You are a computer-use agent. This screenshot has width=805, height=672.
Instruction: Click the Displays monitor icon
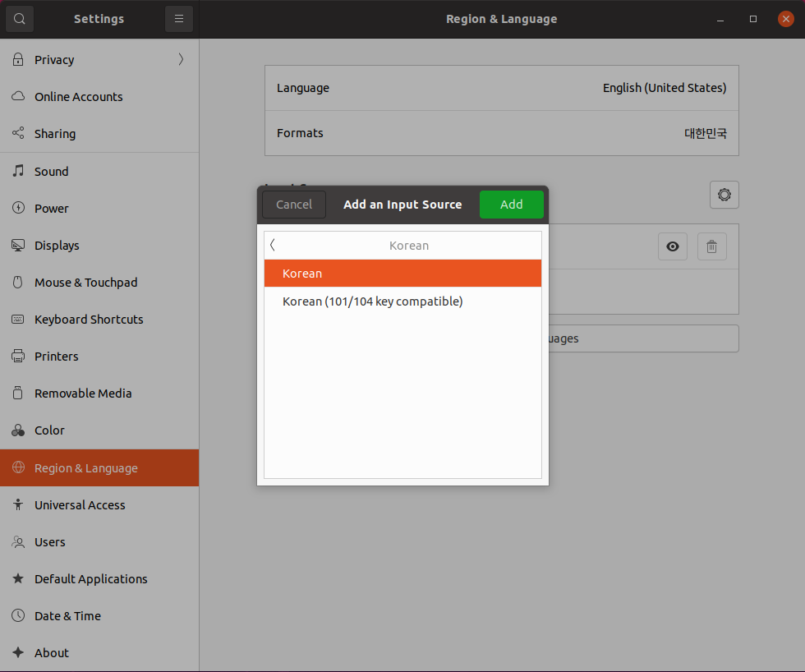18,246
